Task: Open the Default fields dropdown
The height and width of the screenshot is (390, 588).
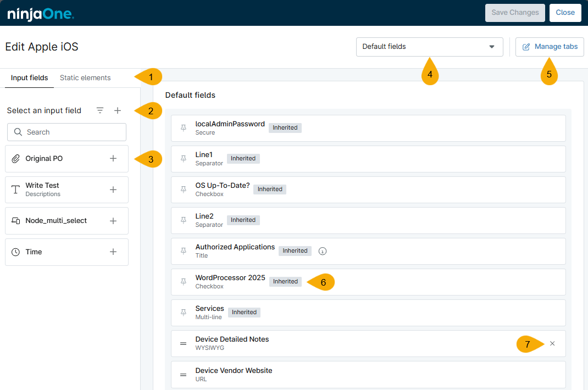Action: (x=429, y=47)
